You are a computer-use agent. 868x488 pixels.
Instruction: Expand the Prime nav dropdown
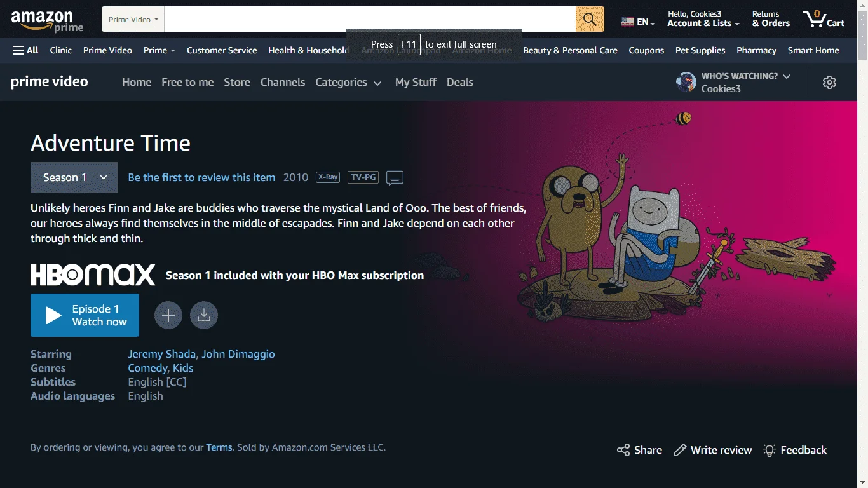159,50
